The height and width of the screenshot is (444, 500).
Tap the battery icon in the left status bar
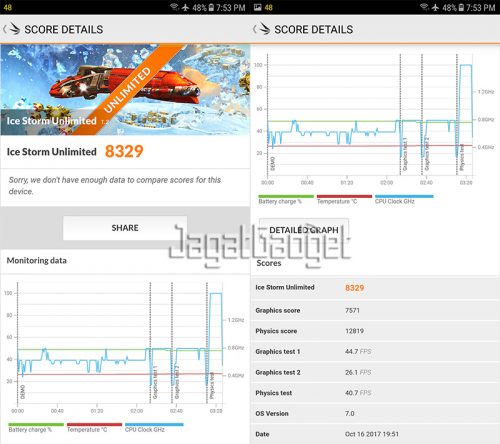(211, 7)
